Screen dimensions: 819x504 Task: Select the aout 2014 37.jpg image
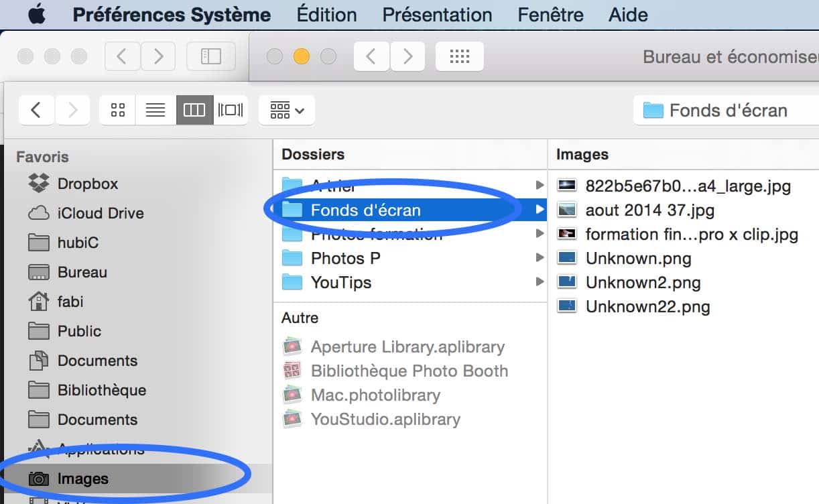649,210
